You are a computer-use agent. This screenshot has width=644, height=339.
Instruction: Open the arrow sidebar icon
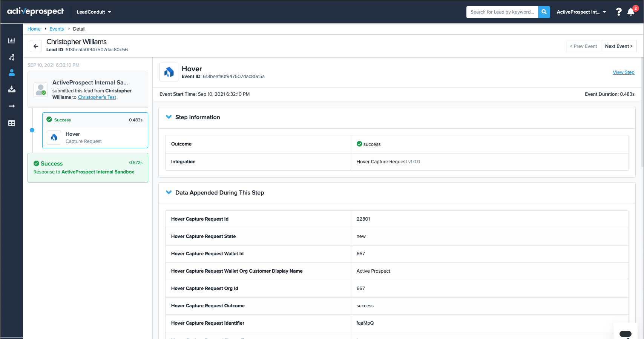[12, 106]
